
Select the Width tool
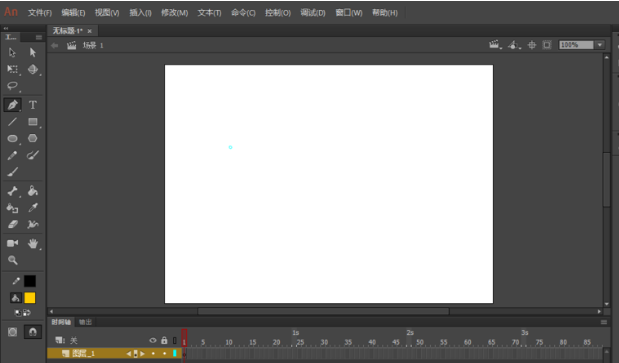pos(33,224)
